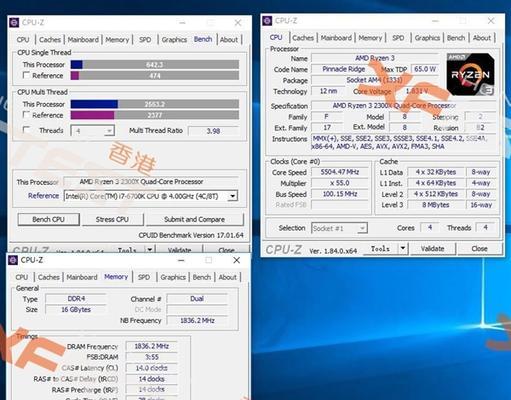Expand Tools dropdown arrow in CPU window

[x=403, y=249]
